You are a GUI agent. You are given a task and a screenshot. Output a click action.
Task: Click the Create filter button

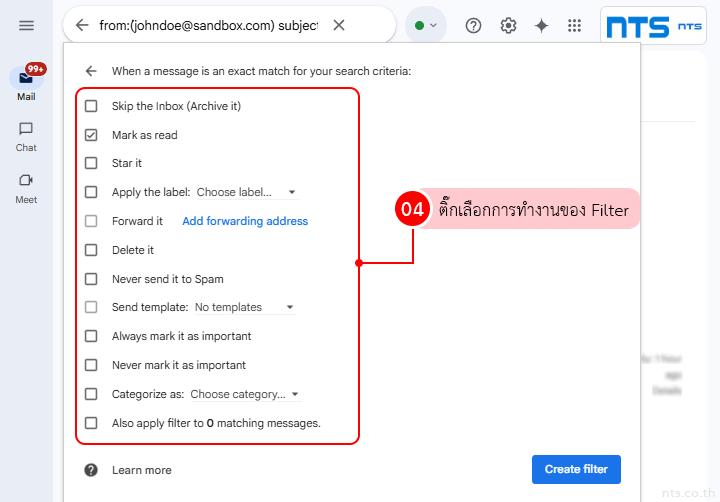tap(576, 469)
